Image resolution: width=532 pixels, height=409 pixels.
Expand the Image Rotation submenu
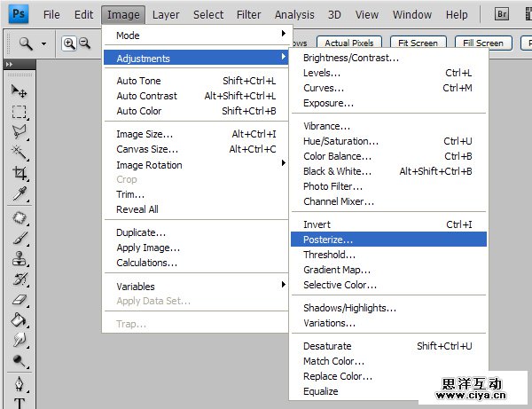[x=195, y=165]
